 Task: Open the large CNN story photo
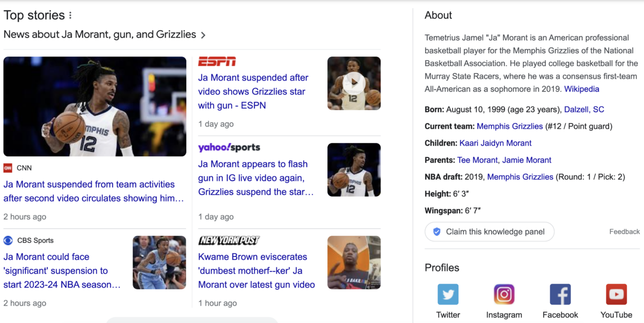(95, 106)
